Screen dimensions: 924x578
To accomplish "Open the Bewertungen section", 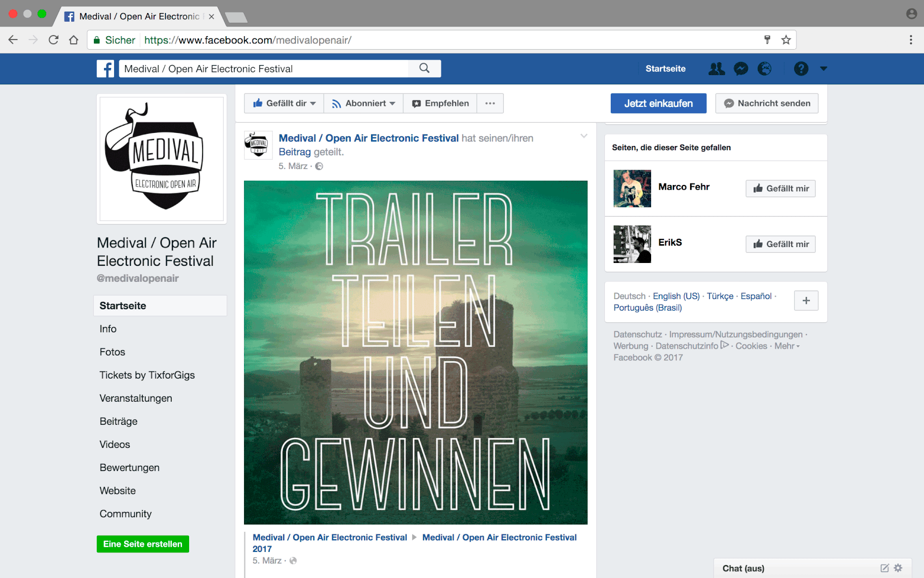I will pos(129,468).
